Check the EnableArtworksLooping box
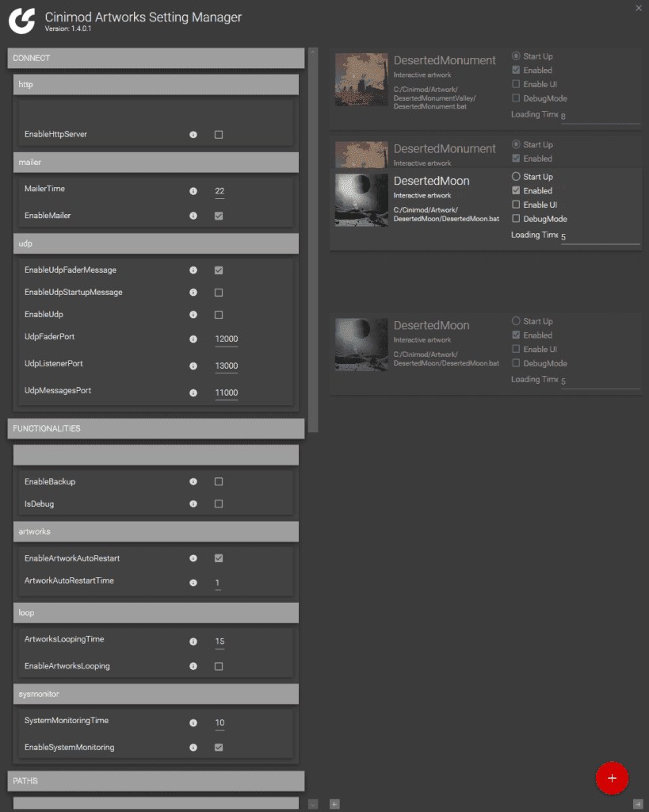Viewport: 649px width, 812px height. point(219,666)
